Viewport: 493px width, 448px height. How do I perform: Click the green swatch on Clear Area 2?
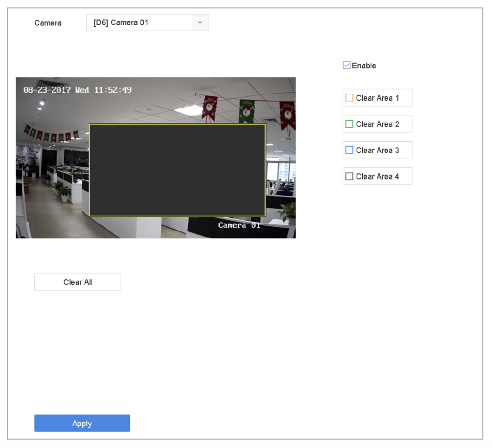[349, 124]
